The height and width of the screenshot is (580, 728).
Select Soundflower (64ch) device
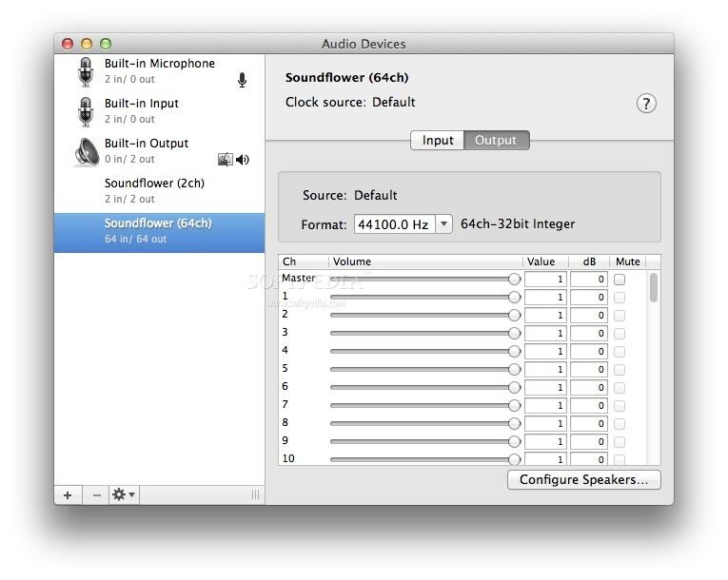pos(159,232)
